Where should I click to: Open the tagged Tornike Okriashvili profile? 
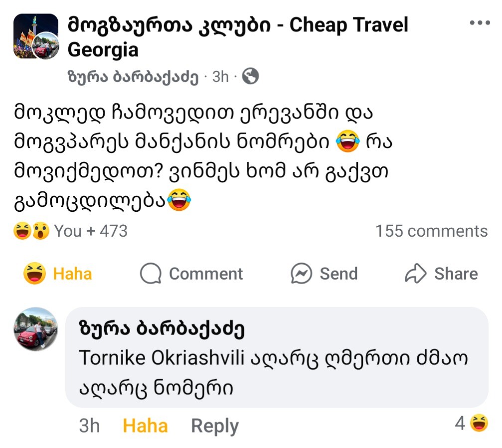pyautogui.click(x=162, y=358)
